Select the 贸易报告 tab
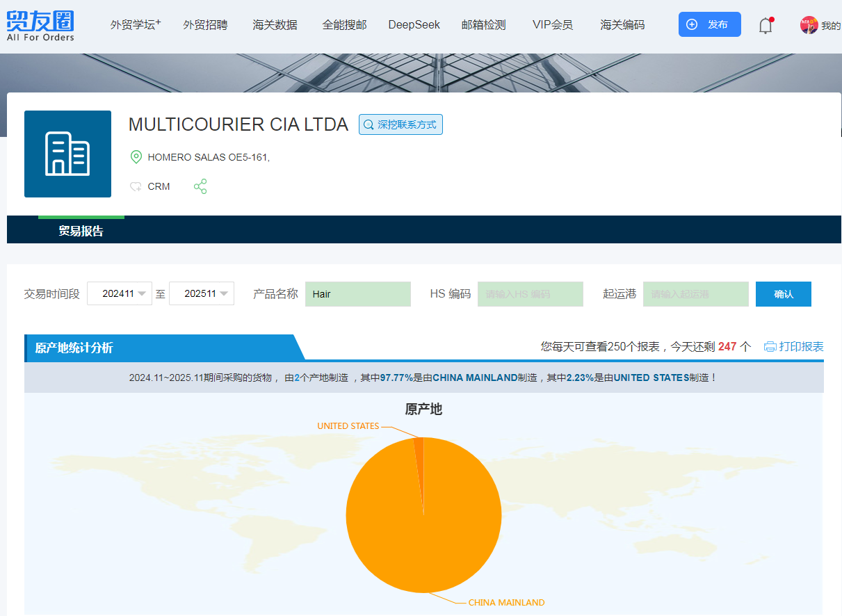The height and width of the screenshot is (616, 842). click(81, 231)
